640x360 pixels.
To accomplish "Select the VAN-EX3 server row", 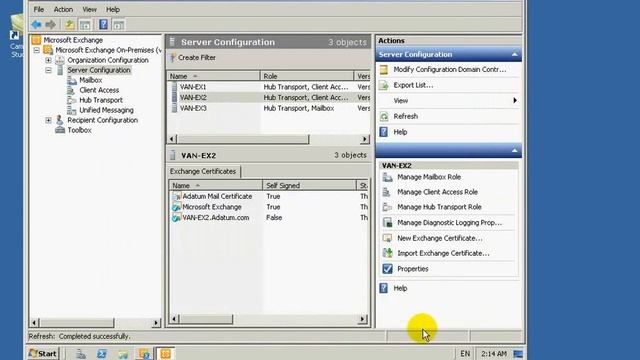I will (269, 108).
